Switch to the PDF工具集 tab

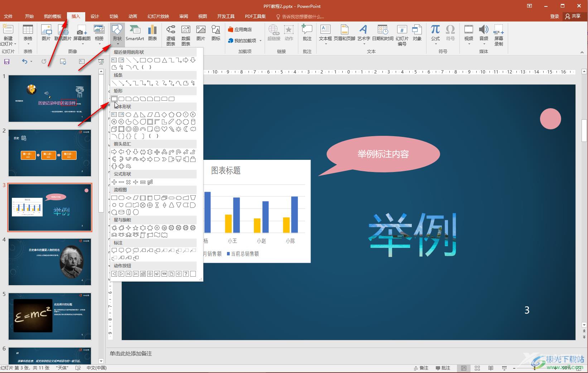(255, 16)
